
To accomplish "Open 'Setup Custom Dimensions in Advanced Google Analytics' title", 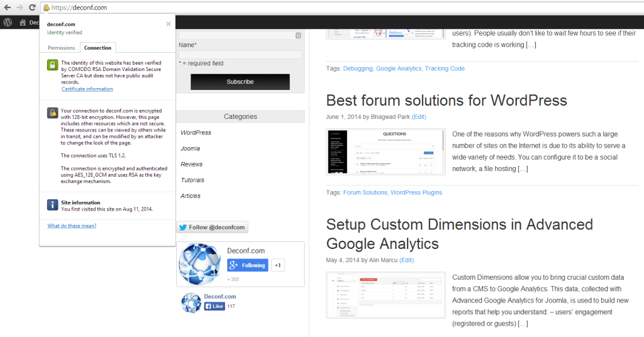I will [460, 234].
